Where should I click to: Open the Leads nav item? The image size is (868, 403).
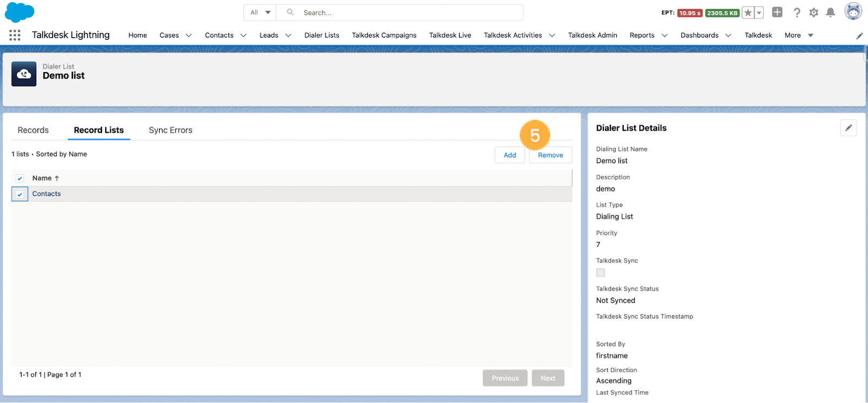pyautogui.click(x=269, y=35)
